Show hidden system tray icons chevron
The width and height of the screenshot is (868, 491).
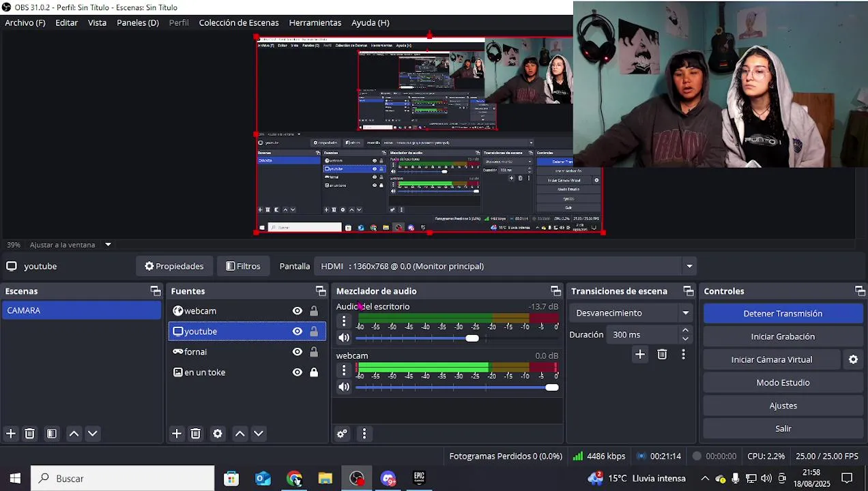[x=705, y=479]
